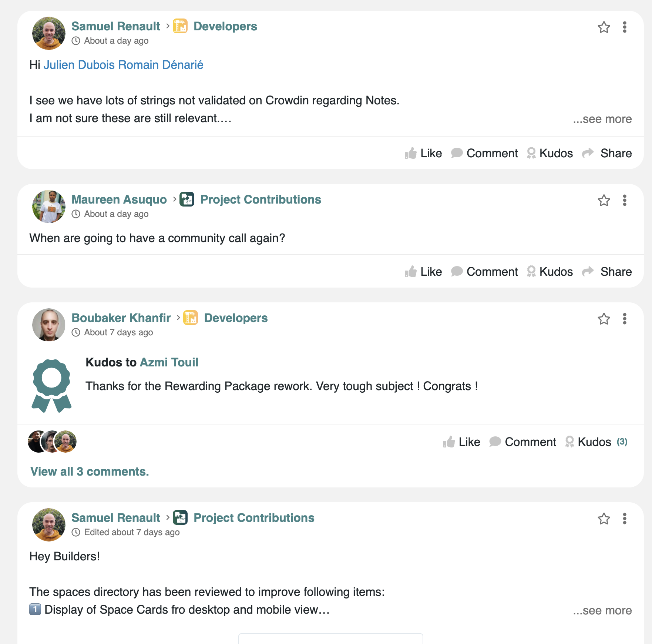Image resolution: width=652 pixels, height=644 pixels.
Task: Like Maureen's community call post
Action: coord(423,272)
